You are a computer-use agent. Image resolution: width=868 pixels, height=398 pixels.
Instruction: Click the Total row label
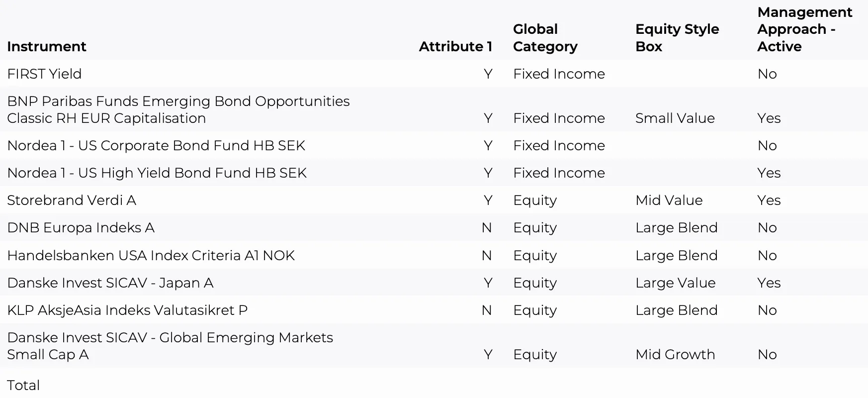23,385
